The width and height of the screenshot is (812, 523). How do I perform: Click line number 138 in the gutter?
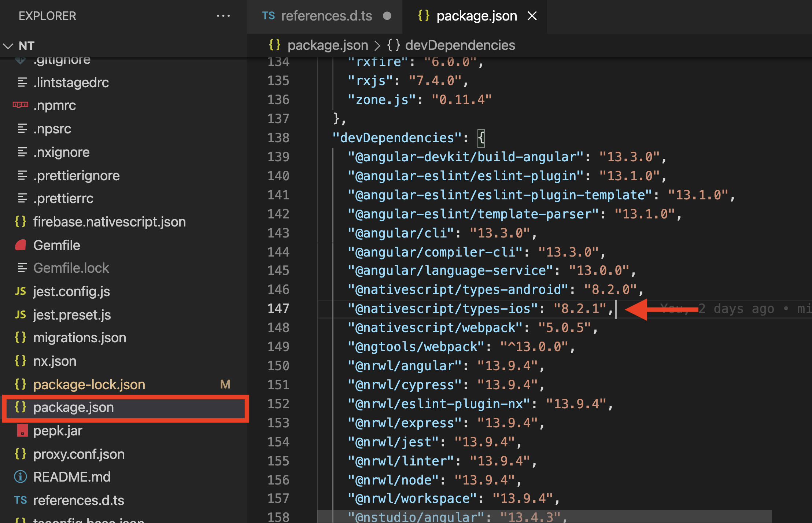(x=278, y=138)
